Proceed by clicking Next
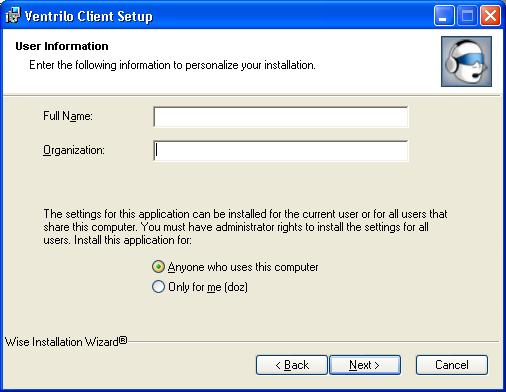Image resolution: width=506 pixels, height=392 pixels. [365, 365]
